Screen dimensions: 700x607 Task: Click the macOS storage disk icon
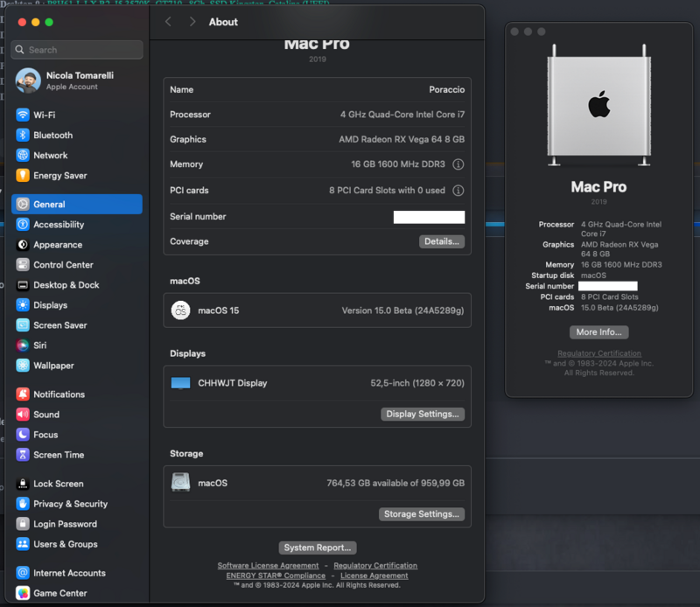click(x=181, y=483)
